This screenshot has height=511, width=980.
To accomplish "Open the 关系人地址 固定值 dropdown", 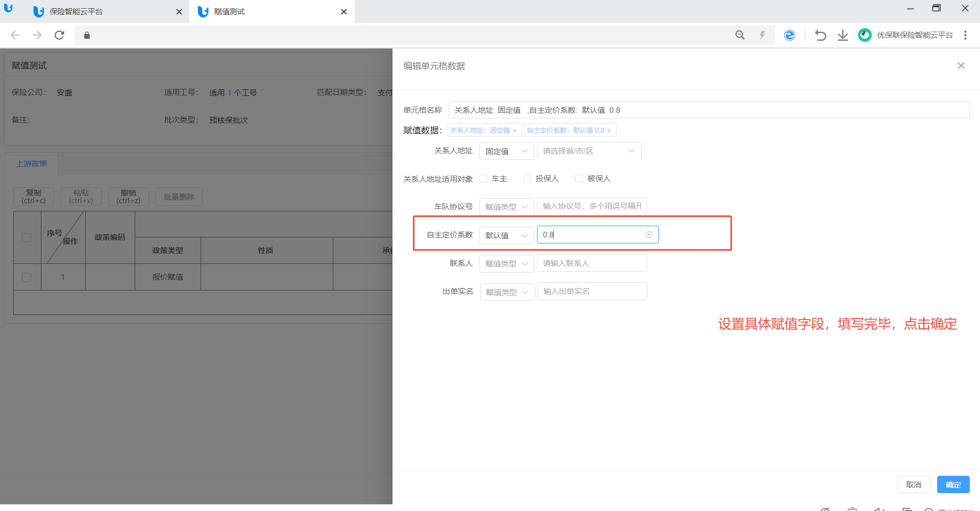I will click(506, 151).
